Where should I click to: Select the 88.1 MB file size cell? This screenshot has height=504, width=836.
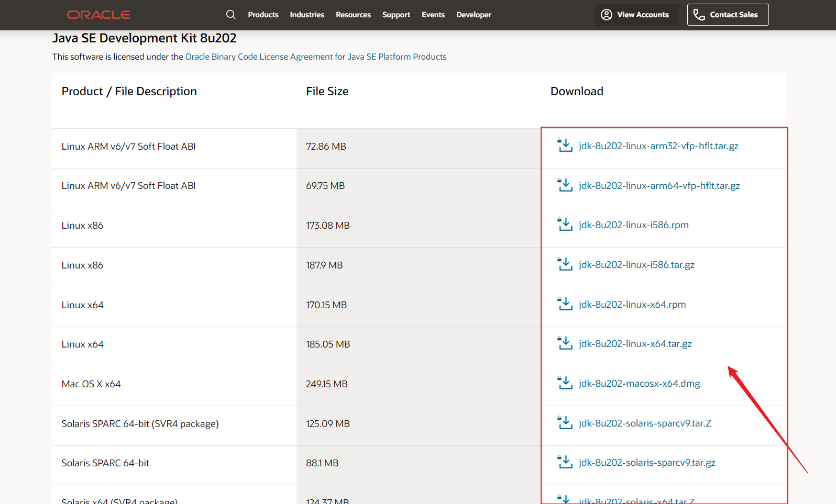pos(419,465)
